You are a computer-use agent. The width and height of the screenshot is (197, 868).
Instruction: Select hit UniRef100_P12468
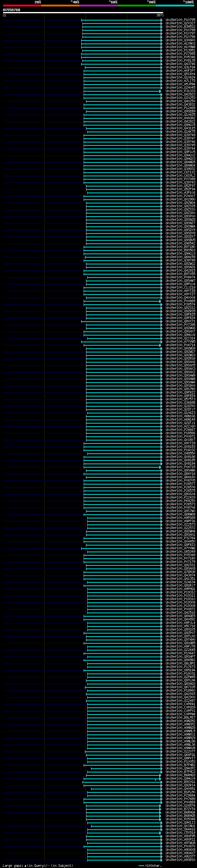pyautogui.click(x=180, y=108)
